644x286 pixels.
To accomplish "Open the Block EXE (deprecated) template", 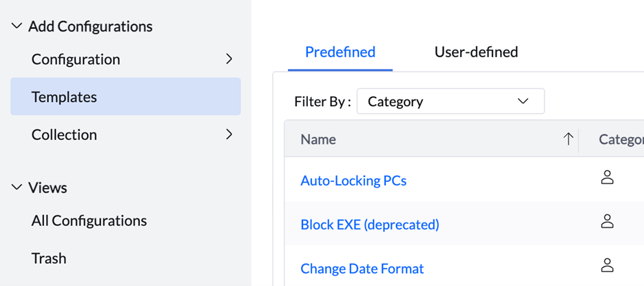I will pyautogui.click(x=370, y=225).
